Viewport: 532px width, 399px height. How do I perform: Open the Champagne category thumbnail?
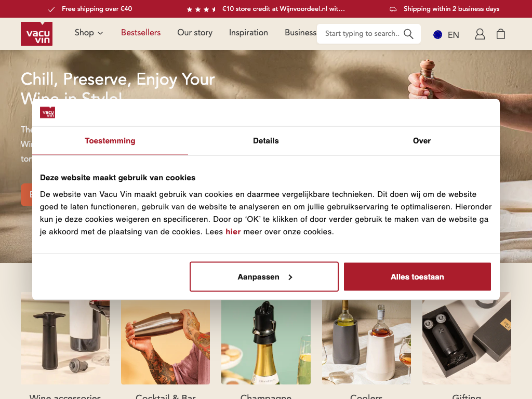(265, 342)
